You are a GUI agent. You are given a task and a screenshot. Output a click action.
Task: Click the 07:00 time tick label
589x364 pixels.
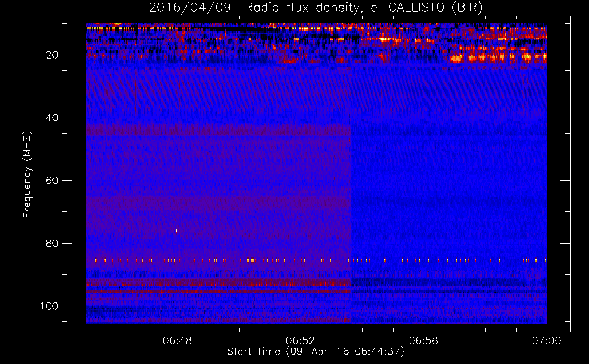pyautogui.click(x=547, y=341)
